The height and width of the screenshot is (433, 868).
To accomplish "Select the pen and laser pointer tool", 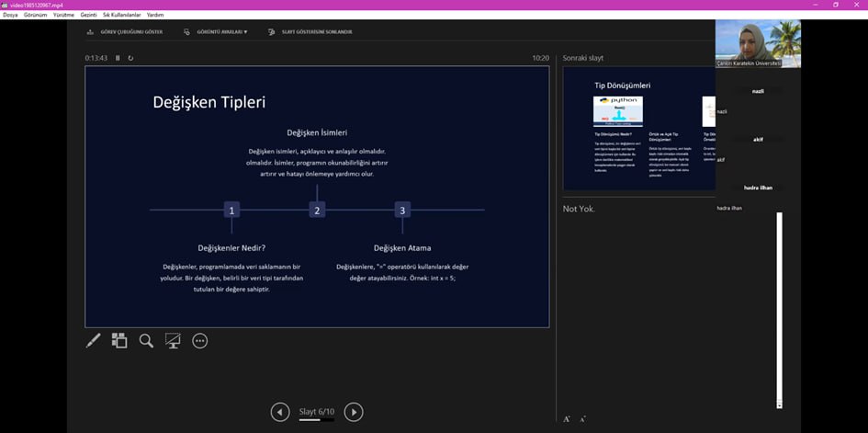I will [x=93, y=341].
